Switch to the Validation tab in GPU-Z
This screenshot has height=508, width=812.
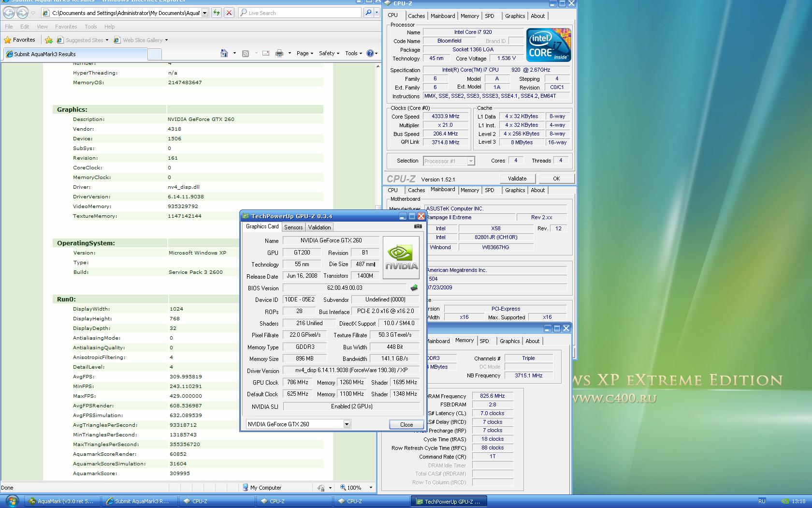(x=319, y=227)
